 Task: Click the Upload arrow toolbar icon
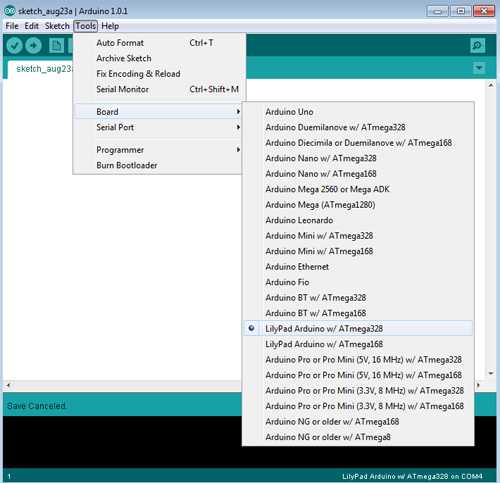33,45
